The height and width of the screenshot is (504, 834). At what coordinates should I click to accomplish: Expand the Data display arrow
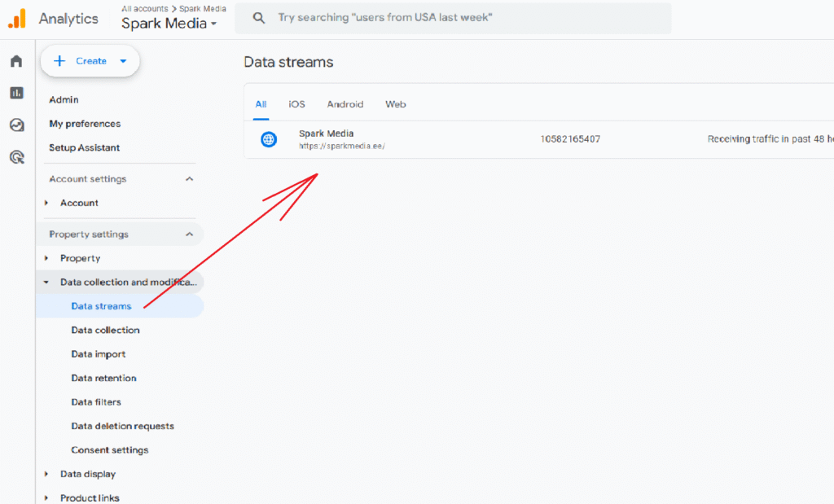click(x=46, y=474)
